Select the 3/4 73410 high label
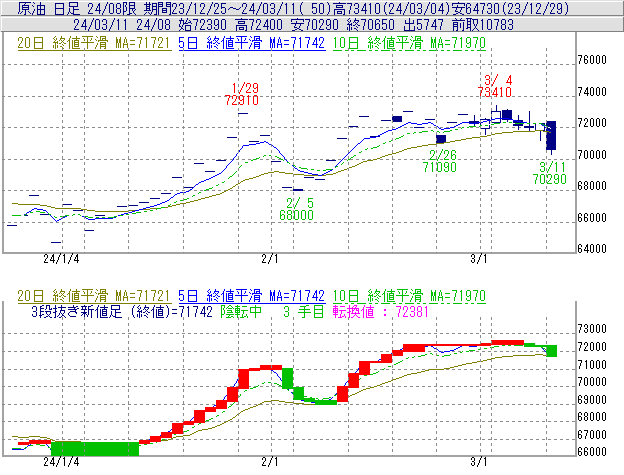The width and height of the screenshot is (624, 475). [495, 86]
